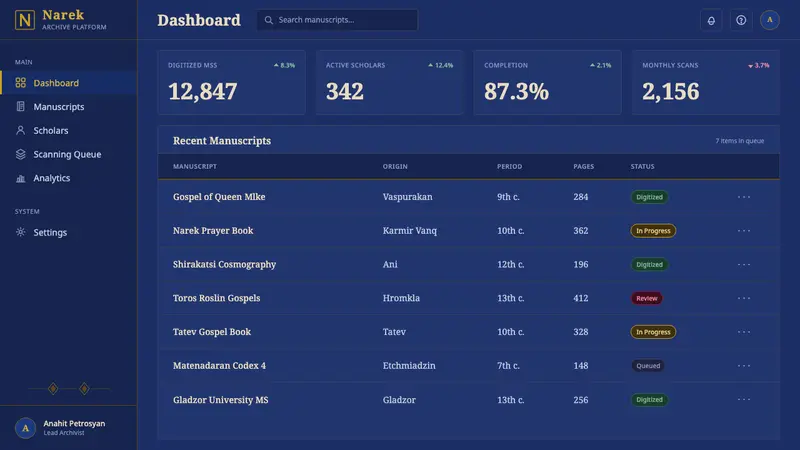Sort by Origin column header
The height and width of the screenshot is (450, 800).
(x=395, y=166)
